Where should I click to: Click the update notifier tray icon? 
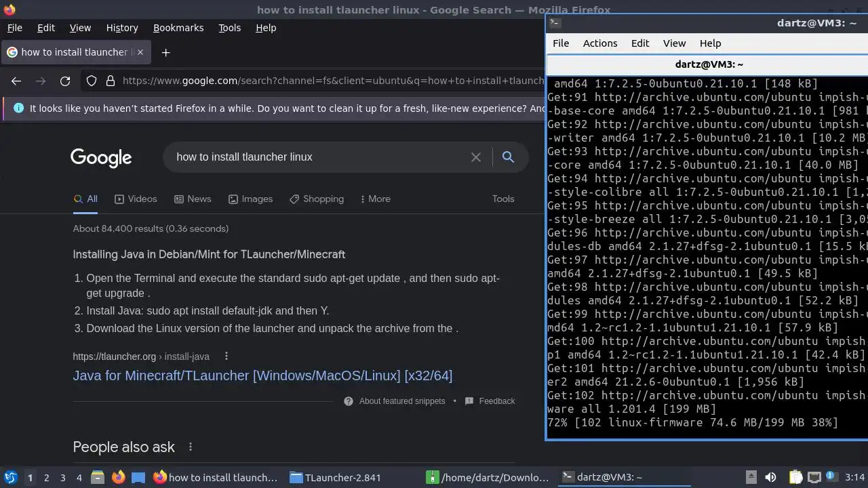click(x=833, y=477)
